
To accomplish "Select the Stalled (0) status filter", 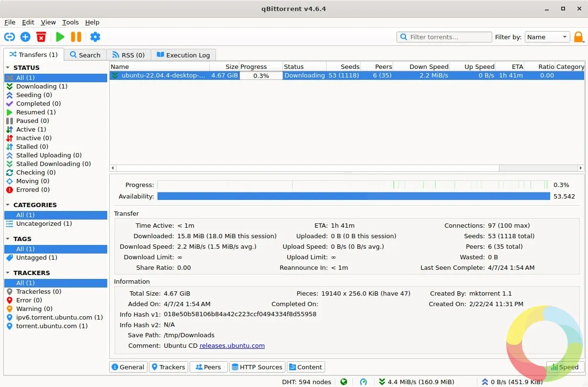I will 56,146.
